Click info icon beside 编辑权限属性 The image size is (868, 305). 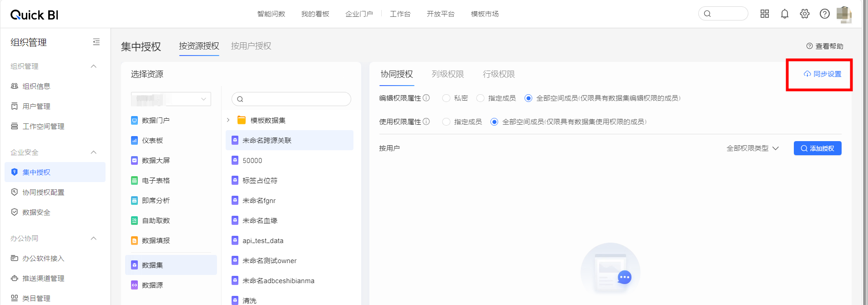[x=426, y=98]
